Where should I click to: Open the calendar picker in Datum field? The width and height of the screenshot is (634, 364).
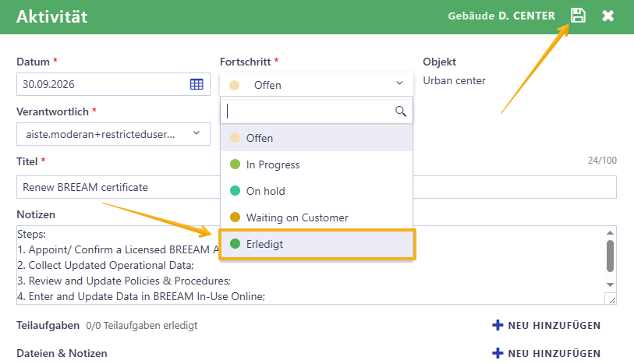tap(197, 84)
